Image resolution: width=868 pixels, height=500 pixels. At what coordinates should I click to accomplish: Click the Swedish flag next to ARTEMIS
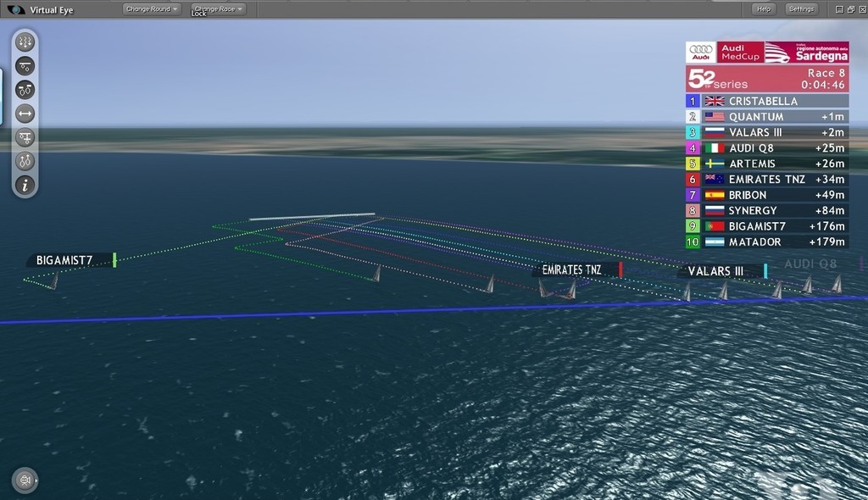pos(715,164)
